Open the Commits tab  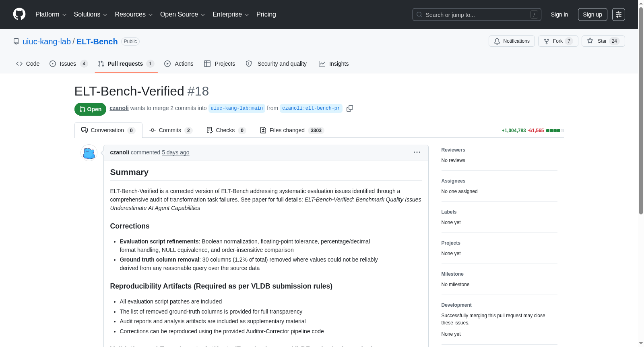click(171, 130)
